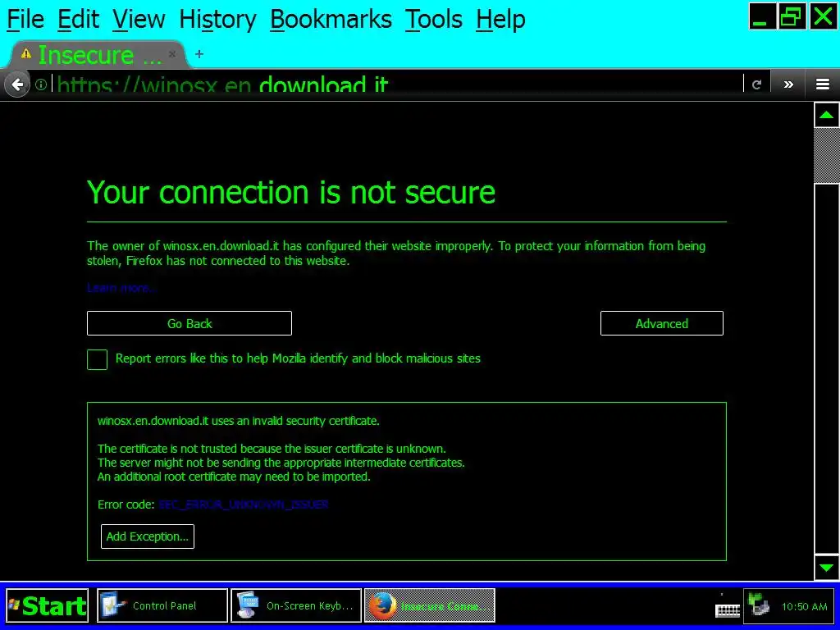The width and height of the screenshot is (840, 630).
Task: Open the Help menu
Action: pyautogui.click(x=500, y=20)
